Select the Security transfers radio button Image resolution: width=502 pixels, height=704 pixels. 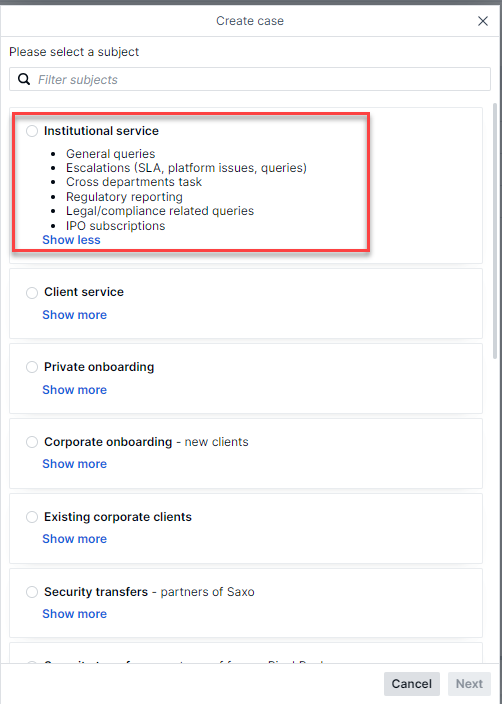coord(32,592)
